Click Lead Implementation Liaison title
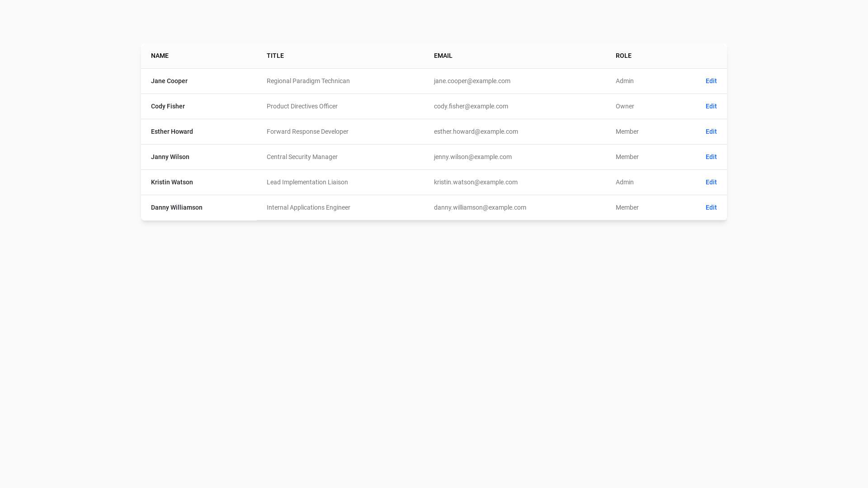 click(307, 182)
